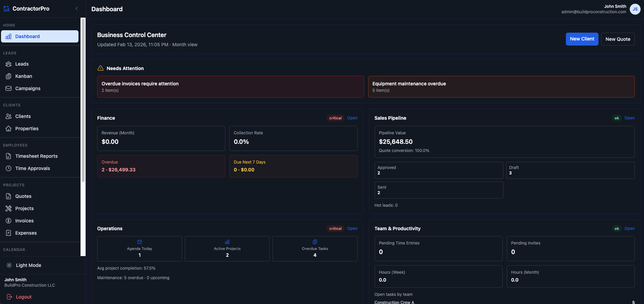The image size is (644, 304).
Task: Click the Hours (Week) card
Action: click(x=439, y=276)
